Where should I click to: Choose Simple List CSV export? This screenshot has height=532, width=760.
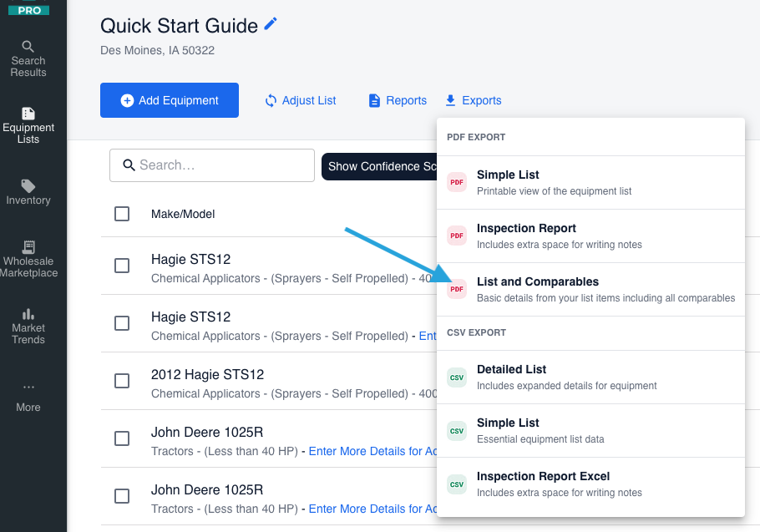(x=590, y=430)
